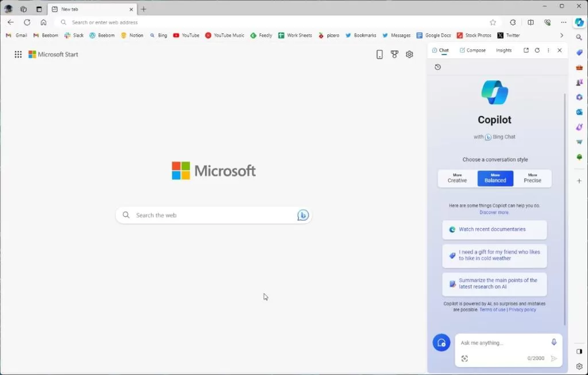Select More Balanced conversation style
The width and height of the screenshot is (588, 375).
click(x=496, y=179)
